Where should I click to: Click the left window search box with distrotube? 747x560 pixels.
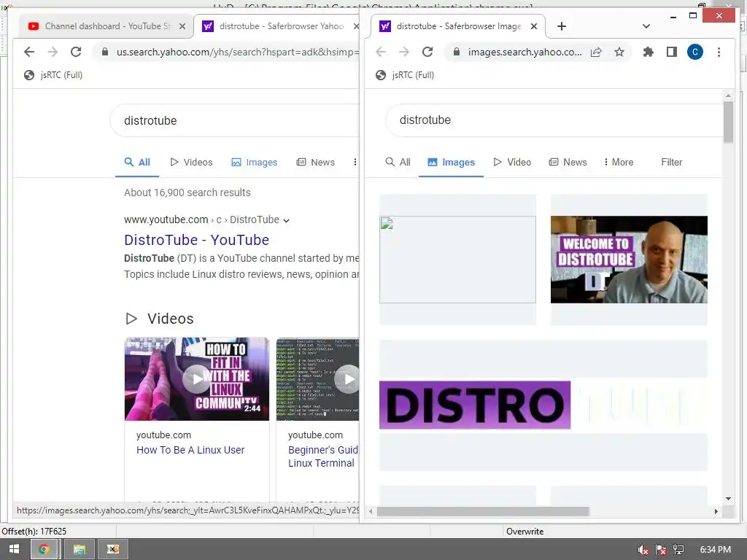[x=234, y=120]
